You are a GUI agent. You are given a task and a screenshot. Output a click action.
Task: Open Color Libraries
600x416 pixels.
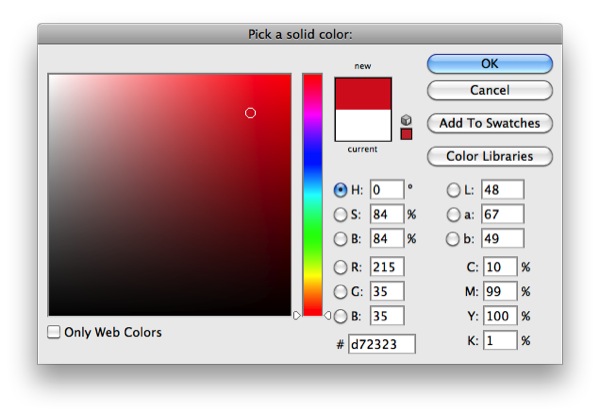[490, 156]
